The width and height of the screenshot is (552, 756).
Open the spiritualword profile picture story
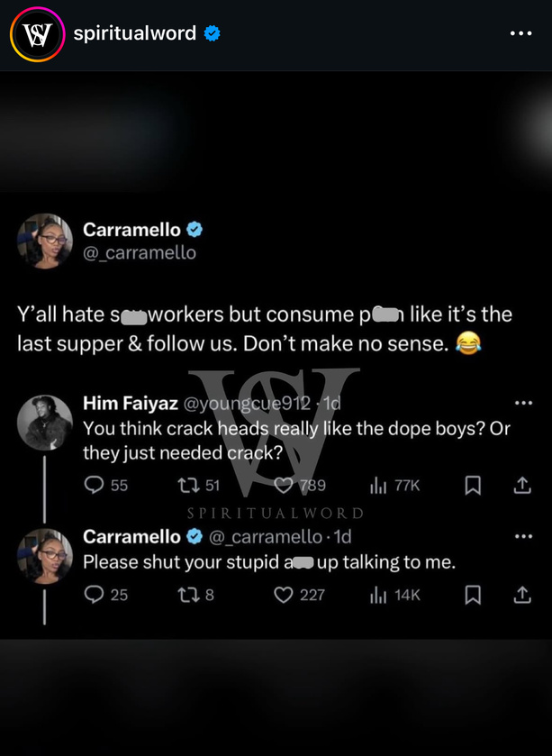[37, 34]
